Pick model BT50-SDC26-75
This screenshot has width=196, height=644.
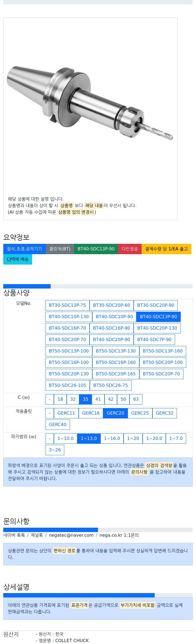111,385
